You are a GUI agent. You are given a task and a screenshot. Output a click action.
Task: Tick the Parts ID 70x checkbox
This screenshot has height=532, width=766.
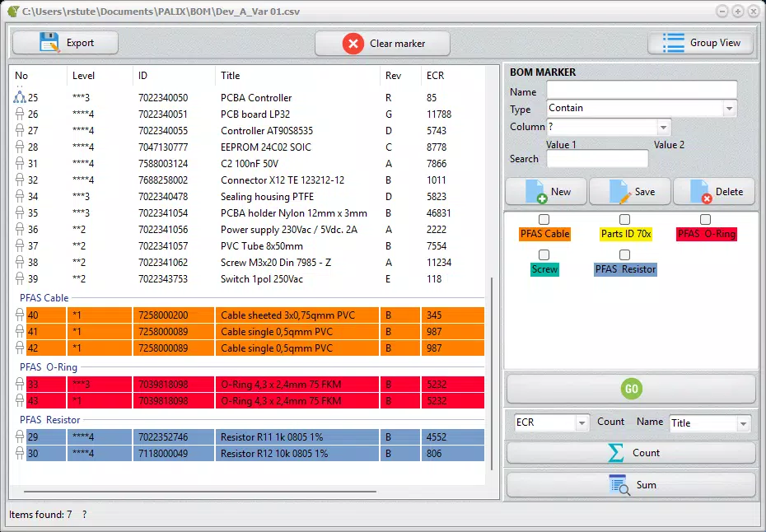point(624,219)
